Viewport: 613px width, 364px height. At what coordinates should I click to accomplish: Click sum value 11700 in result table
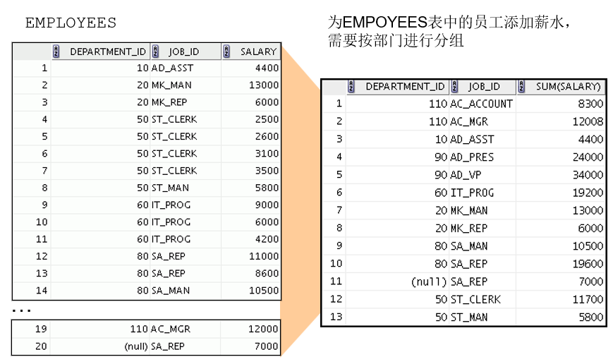coord(588,300)
